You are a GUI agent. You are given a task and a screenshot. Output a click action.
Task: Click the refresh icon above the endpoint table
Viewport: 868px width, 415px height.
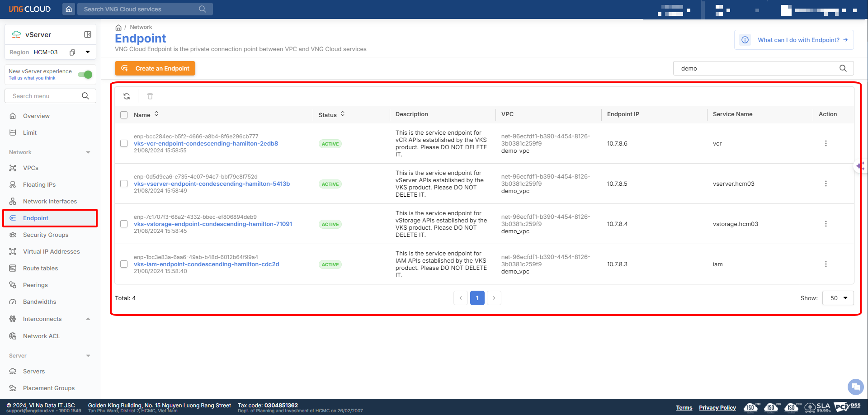(127, 96)
